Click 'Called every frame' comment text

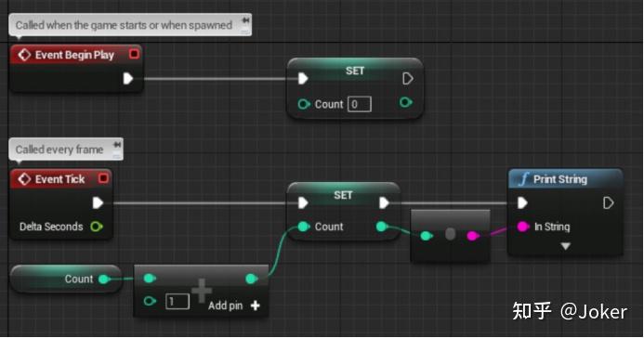pyautogui.click(x=59, y=149)
